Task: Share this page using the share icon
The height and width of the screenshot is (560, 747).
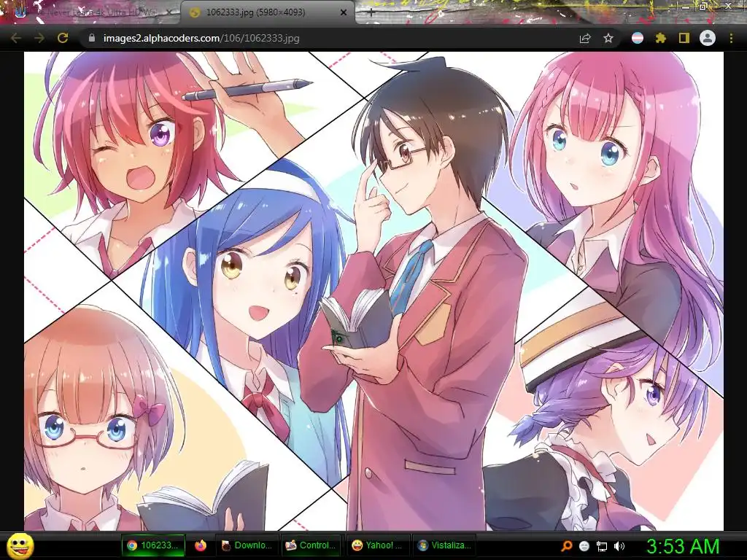Action: pos(585,38)
